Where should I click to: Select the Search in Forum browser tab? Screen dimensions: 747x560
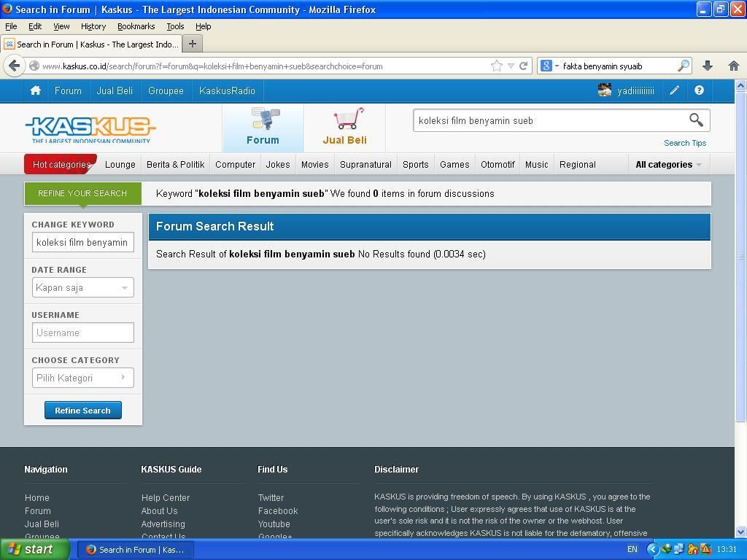(91, 44)
